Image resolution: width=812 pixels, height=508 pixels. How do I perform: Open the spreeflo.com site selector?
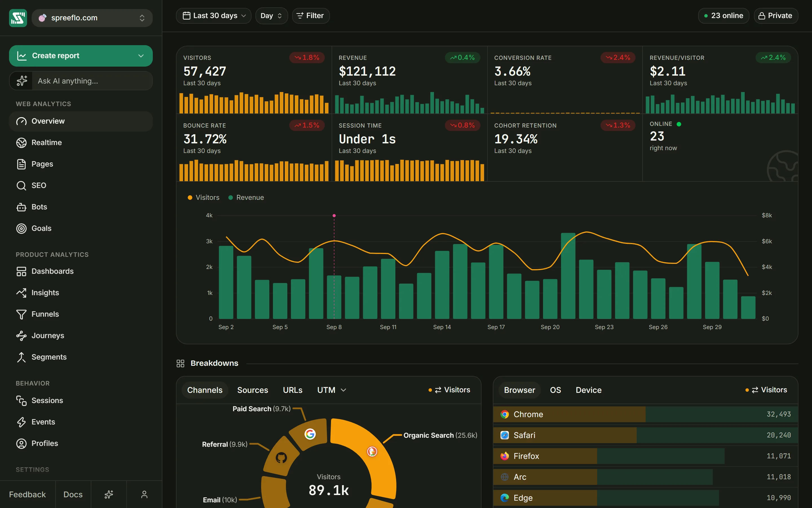(92, 18)
